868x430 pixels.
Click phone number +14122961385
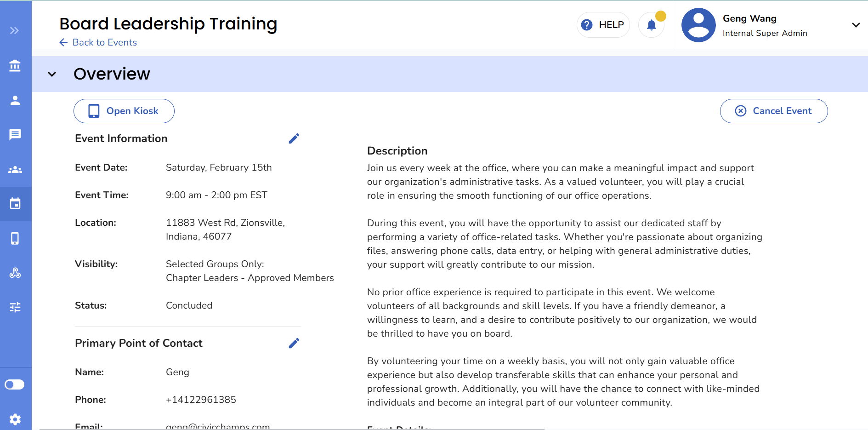(x=201, y=400)
